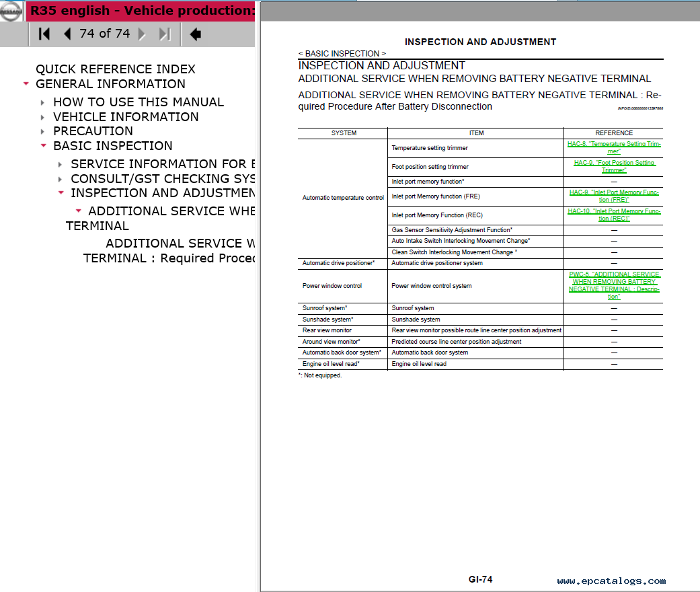
Task: Expand SERVICE INFORMATION FOR node
Action: [x=61, y=164]
